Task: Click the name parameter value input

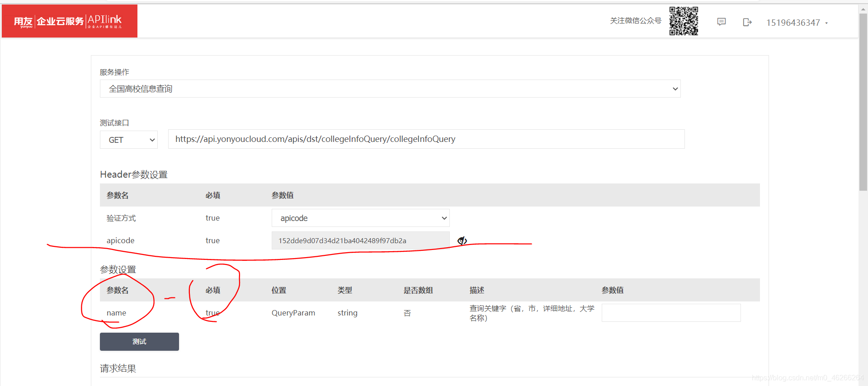Action: 671,313
